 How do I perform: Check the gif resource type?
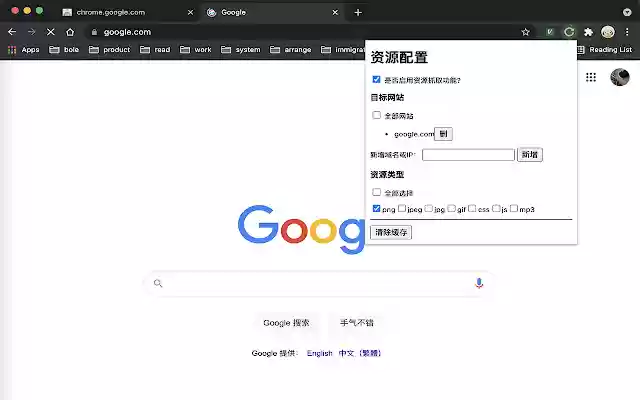[451, 209]
